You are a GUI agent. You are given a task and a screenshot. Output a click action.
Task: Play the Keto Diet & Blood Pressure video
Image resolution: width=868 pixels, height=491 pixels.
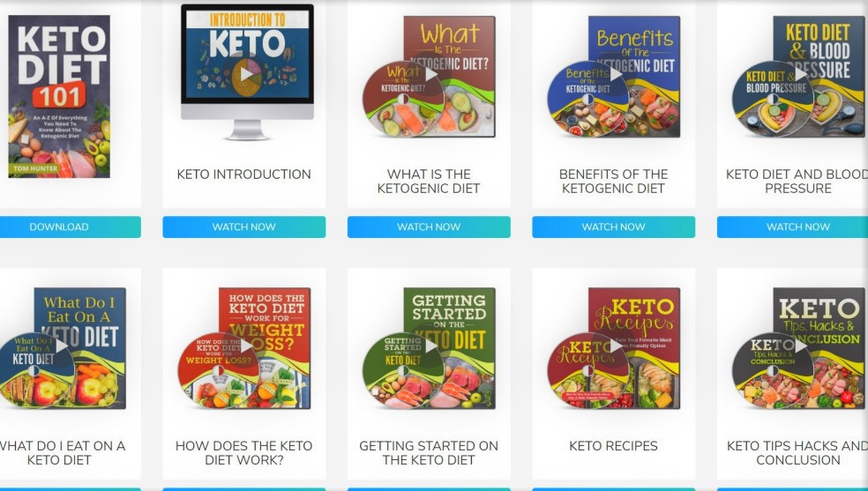coord(801,73)
